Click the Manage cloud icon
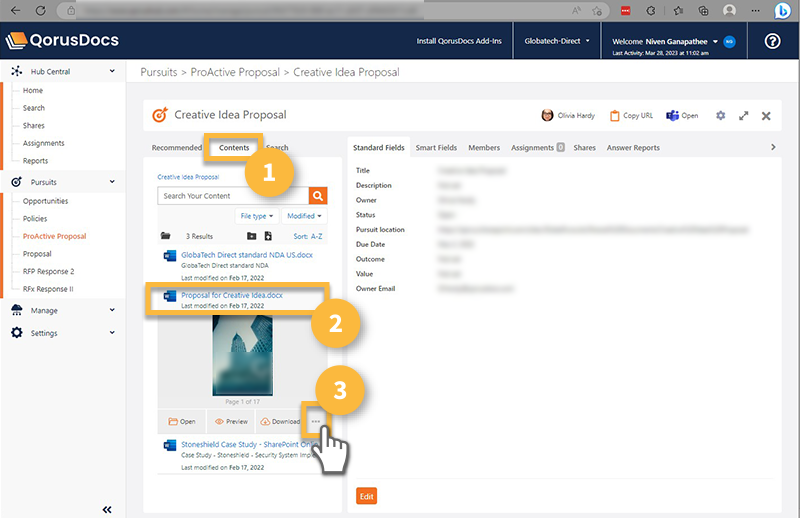This screenshot has width=800, height=518. click(x=16, y=310)
